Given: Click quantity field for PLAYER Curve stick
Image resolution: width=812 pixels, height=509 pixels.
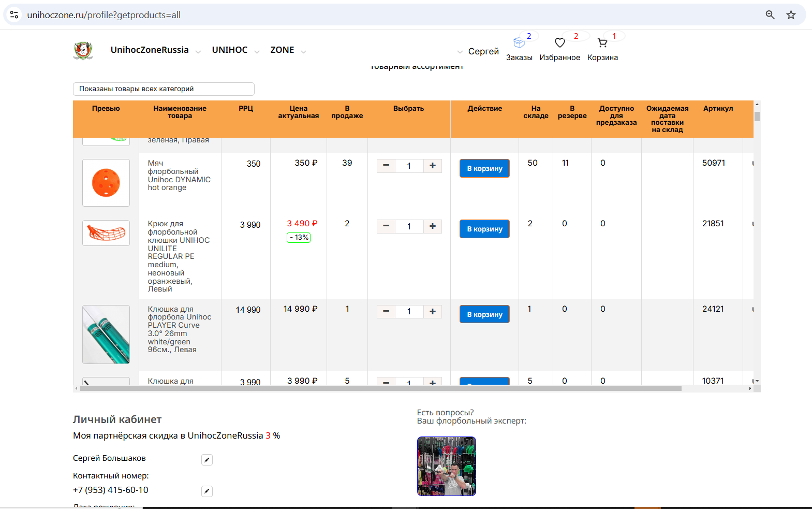Looking at the screenshot, I should (x=409, y=311).
